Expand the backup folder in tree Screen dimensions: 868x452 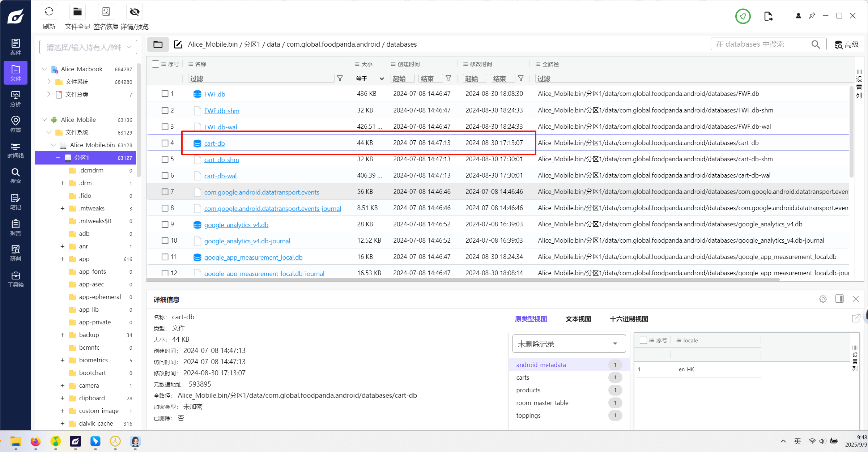pyautogui.click(x=62, y=335)
